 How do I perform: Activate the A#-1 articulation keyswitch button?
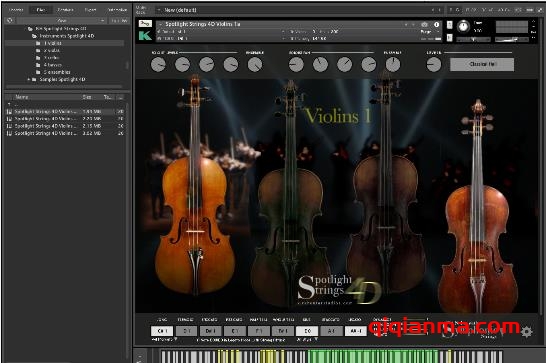tap(356, 331)
